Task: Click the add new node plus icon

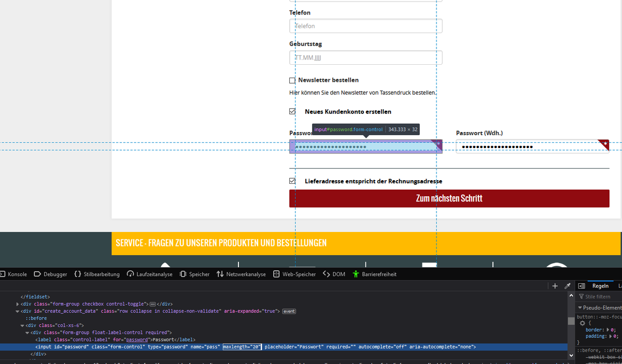Action: click(x=555, y=286)
